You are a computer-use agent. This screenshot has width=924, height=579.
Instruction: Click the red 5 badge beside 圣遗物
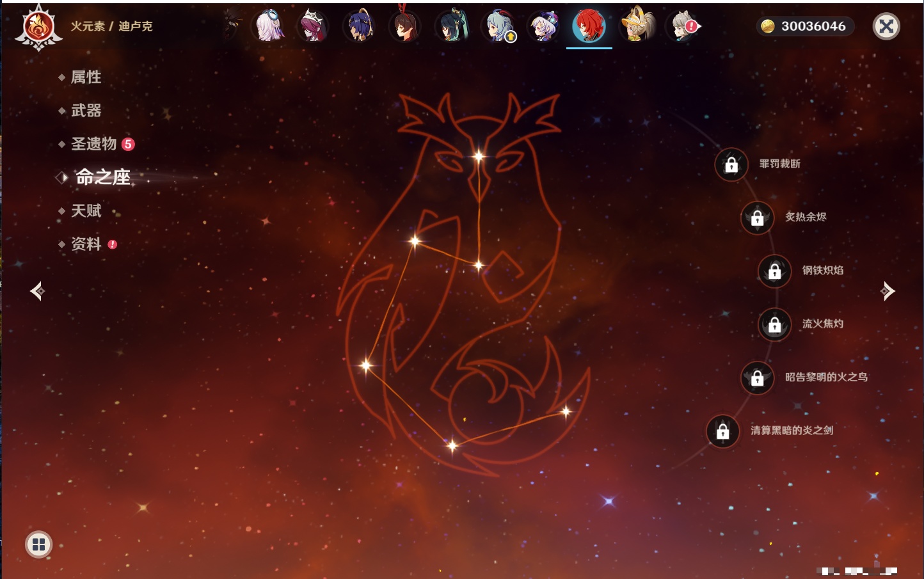(128, 144)
